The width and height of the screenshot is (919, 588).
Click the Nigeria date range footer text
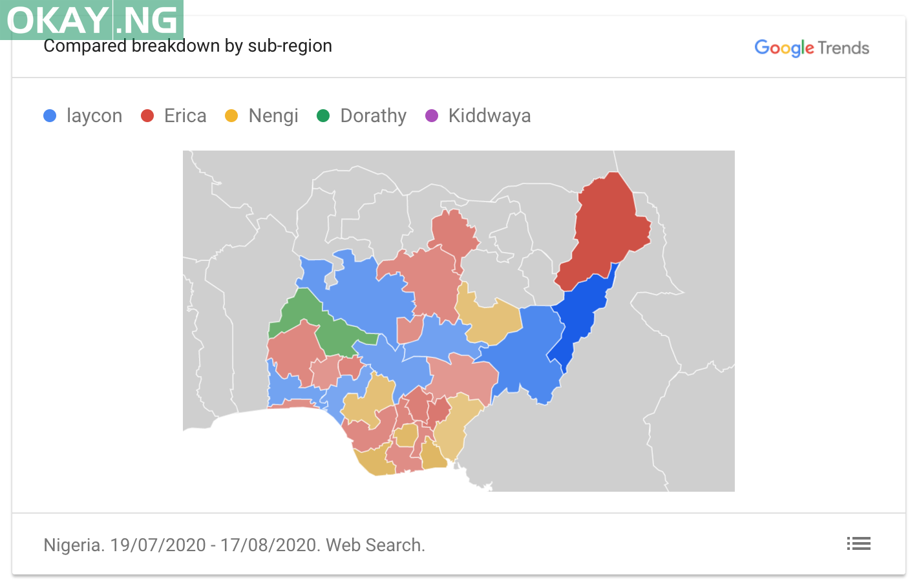235,545
